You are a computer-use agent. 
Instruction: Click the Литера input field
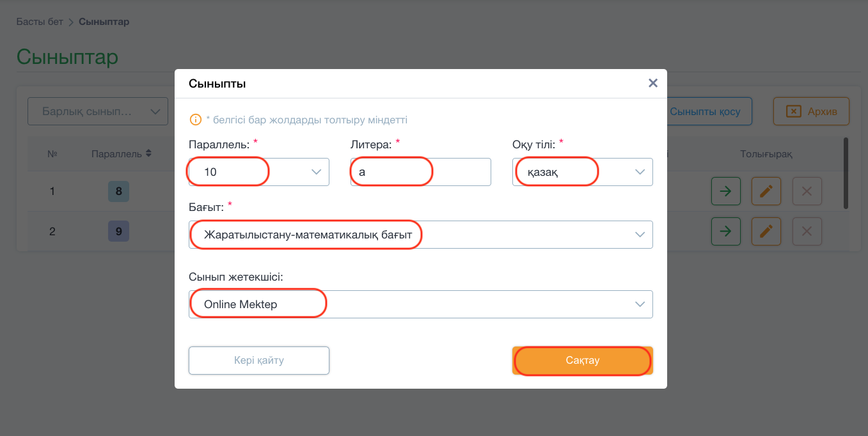point(421,172)
